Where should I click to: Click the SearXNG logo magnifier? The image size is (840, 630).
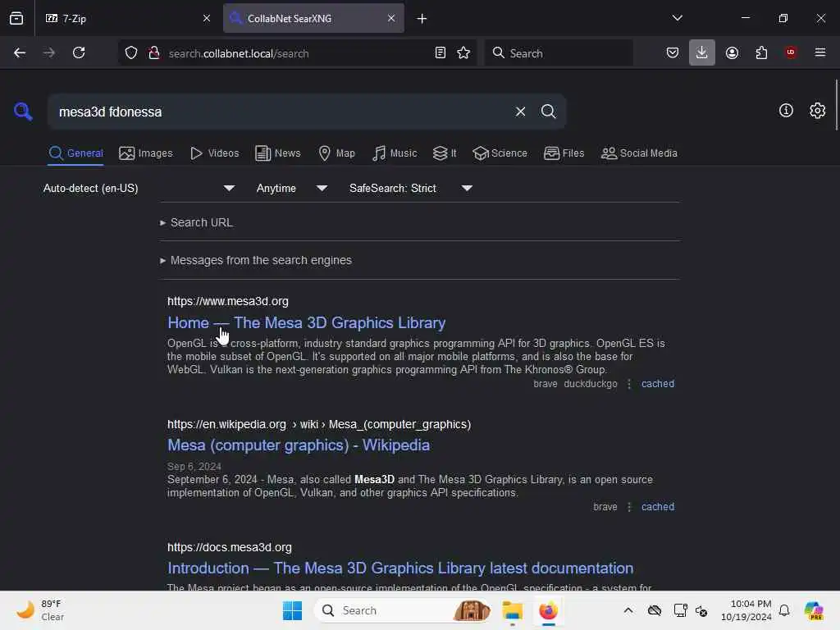click(23, 112)
